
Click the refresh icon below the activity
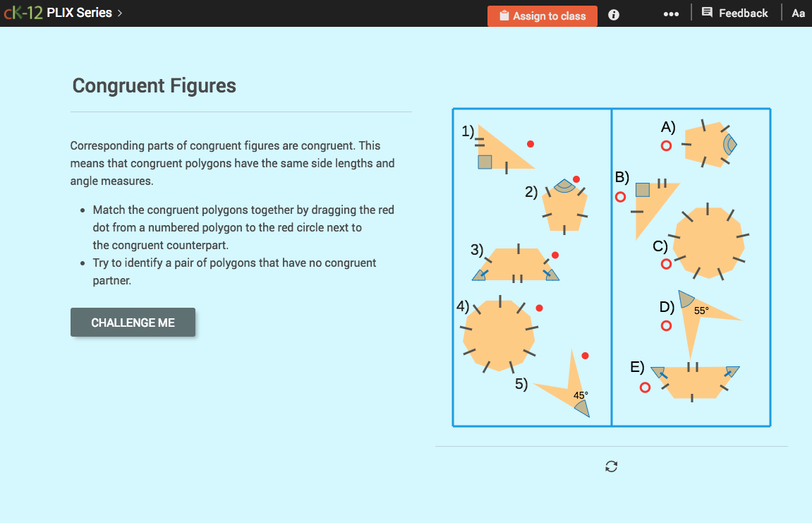(611, 467)
